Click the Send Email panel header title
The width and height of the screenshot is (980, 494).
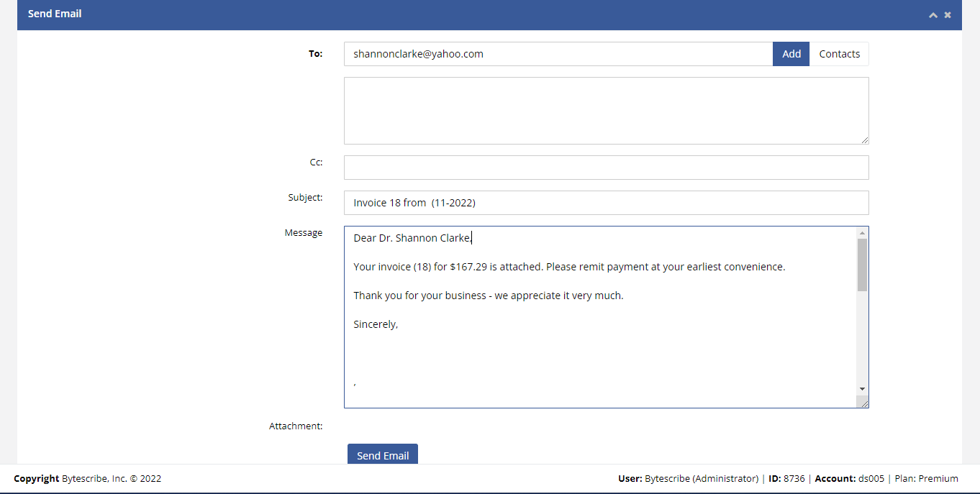click(x=55, y=14)
